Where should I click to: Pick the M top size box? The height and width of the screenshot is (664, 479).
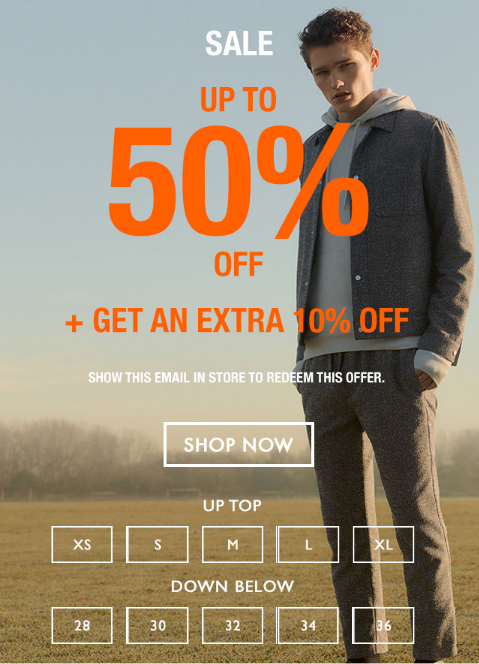tap(233, 544)
